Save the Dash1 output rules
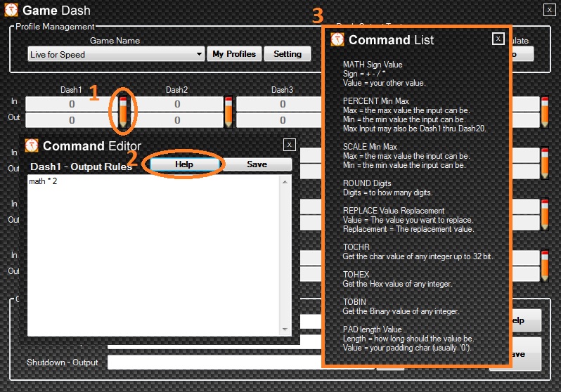Screen dimensions: 561x392 (257, 164)
